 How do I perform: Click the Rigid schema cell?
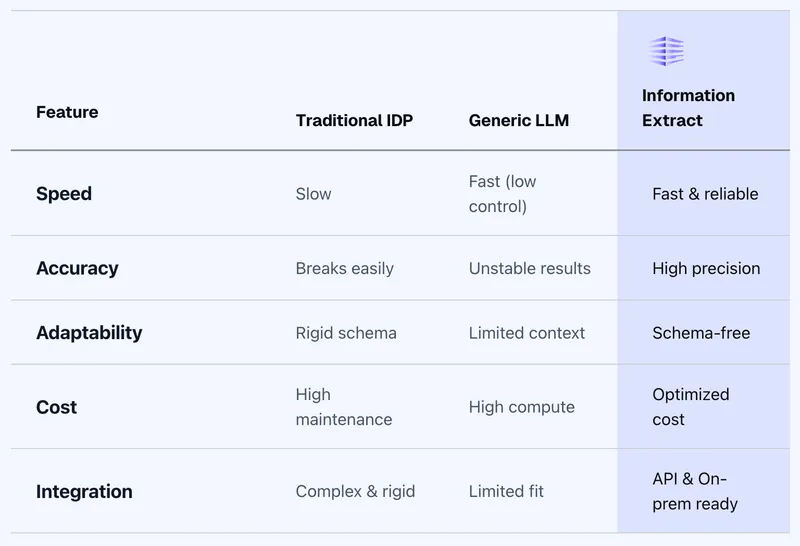tap(346, 333)
